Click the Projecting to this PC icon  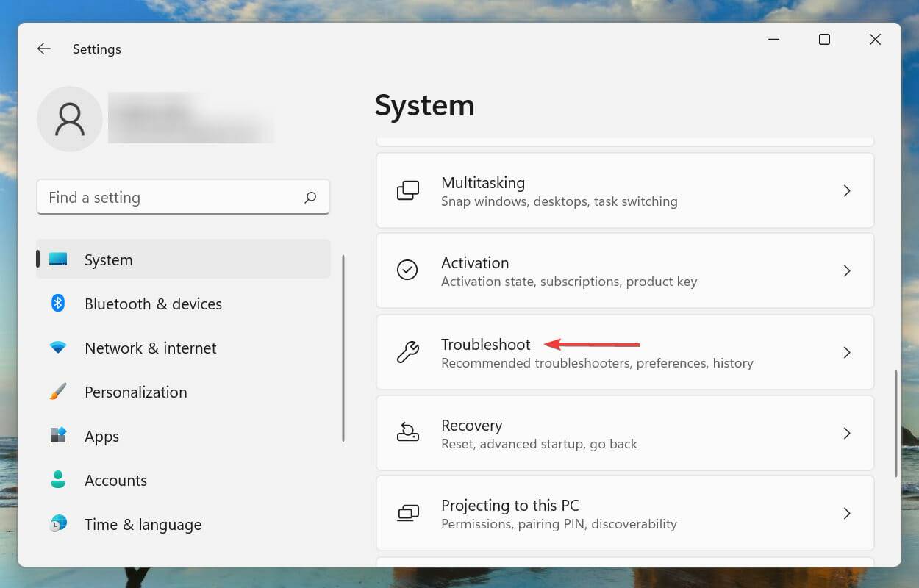click(408, 513)
